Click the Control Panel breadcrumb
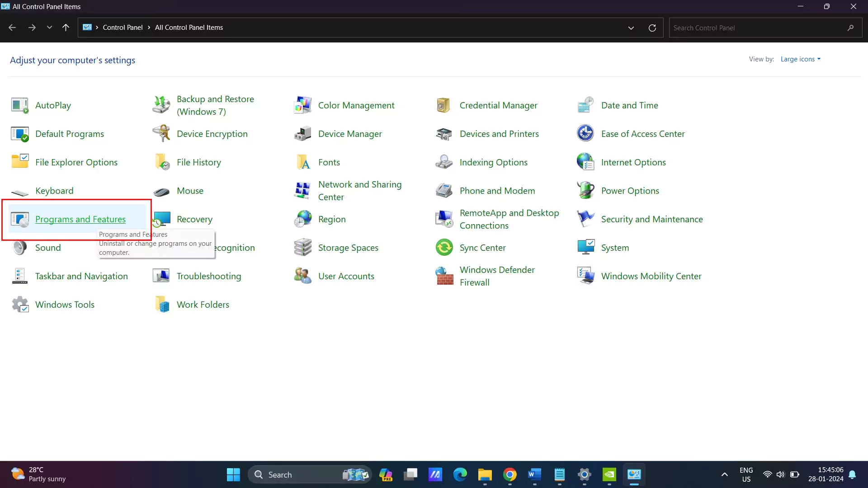This screenshot has width=868, height=488. point(123,28)
